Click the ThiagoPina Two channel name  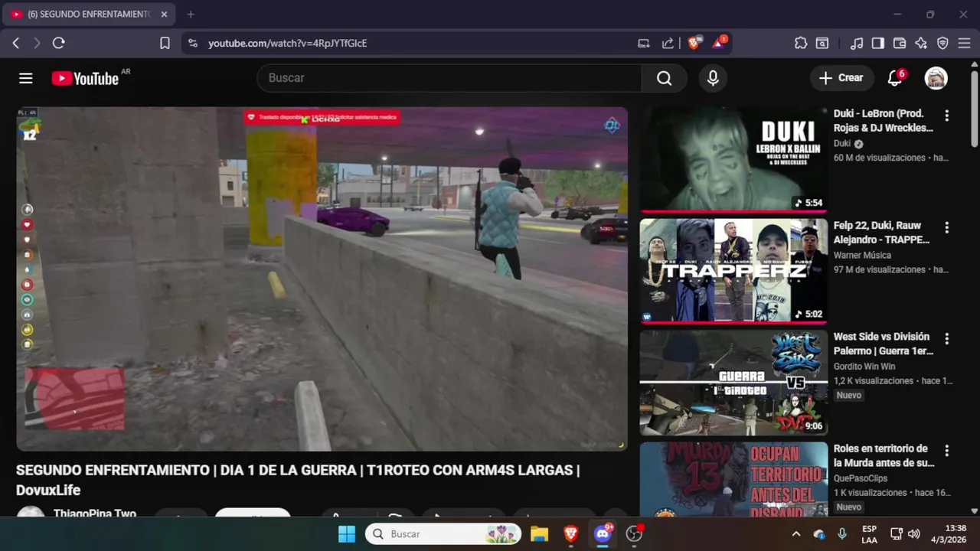click(95, 513)
